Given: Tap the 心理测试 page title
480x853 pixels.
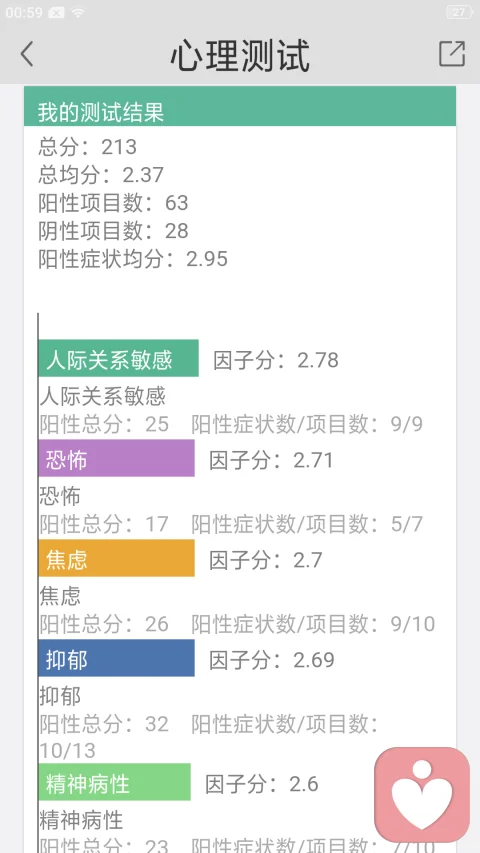Looking at the screenshot, I should pos(240,55).
